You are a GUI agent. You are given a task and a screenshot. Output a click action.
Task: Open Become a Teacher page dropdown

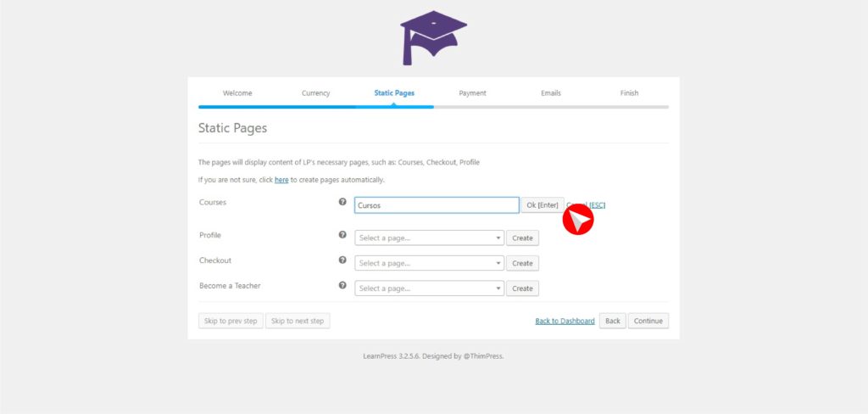(x=429, y=288)
